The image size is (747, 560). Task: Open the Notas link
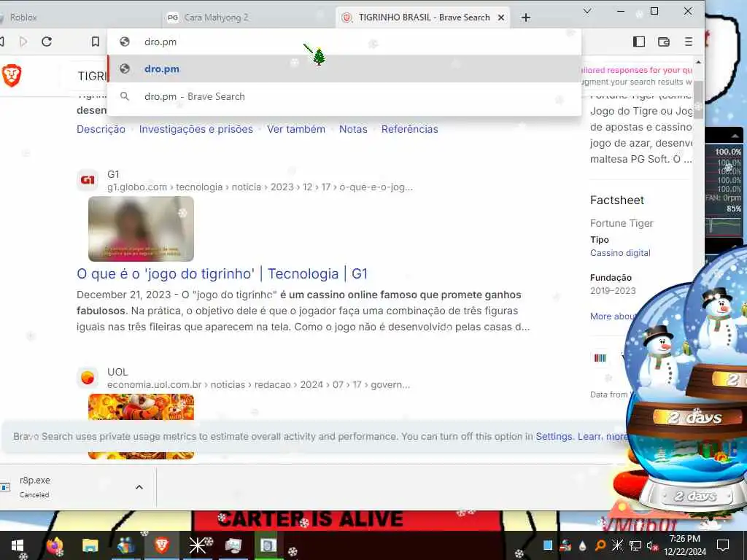tap(353, 129)
